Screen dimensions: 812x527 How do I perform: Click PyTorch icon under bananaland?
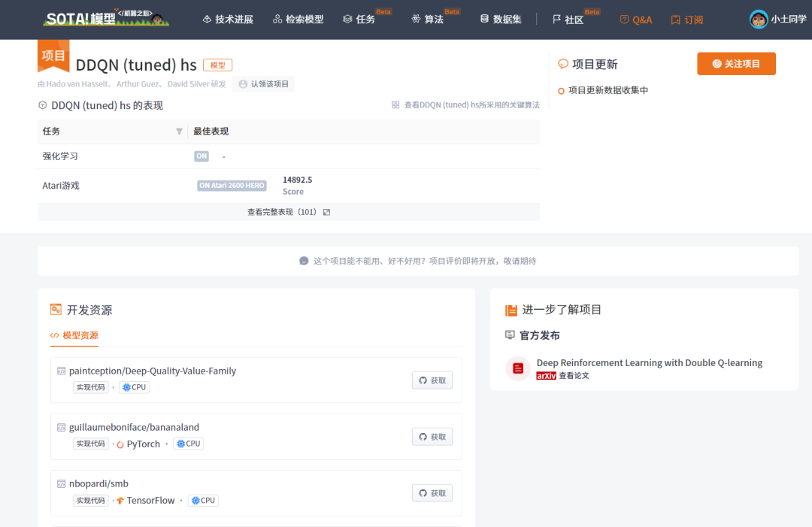120,444
